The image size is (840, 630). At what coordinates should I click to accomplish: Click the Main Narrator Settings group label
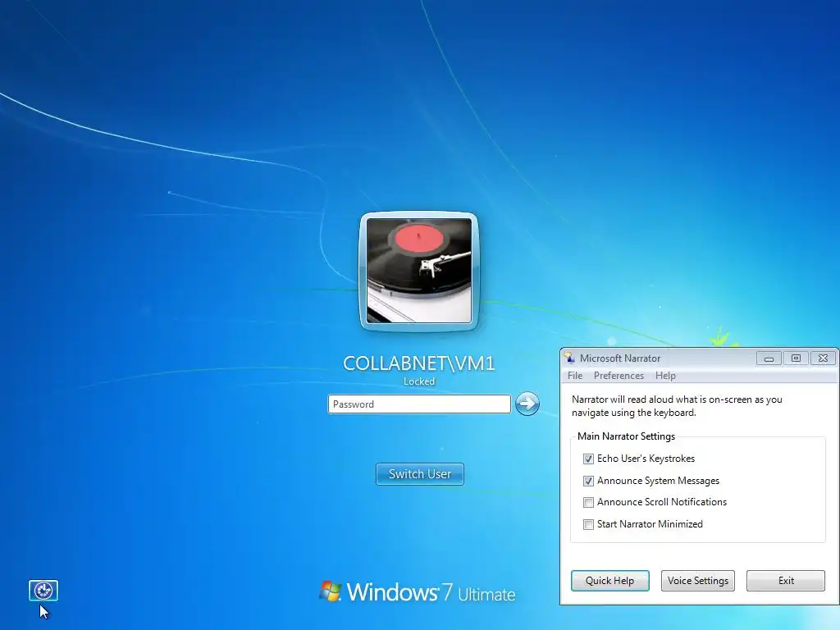pos(626,436)
